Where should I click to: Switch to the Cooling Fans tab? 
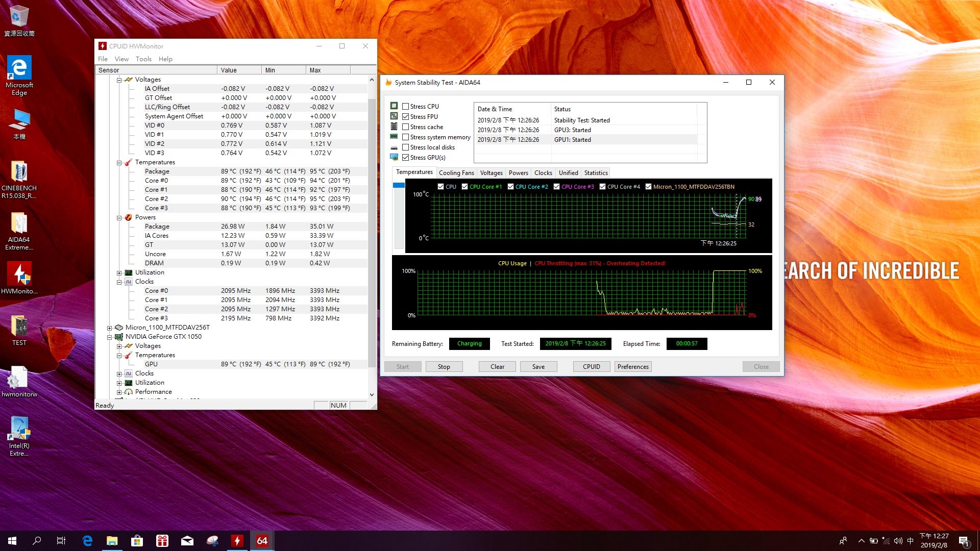coord(456,173)
